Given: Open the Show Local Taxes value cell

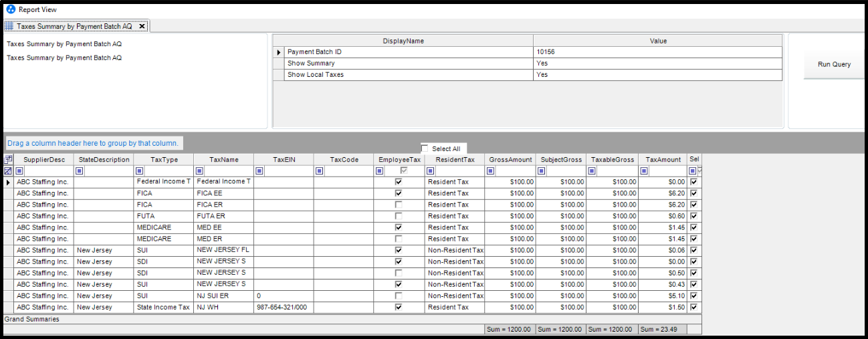Looking at the screenshot, I should tap(657, 75).
